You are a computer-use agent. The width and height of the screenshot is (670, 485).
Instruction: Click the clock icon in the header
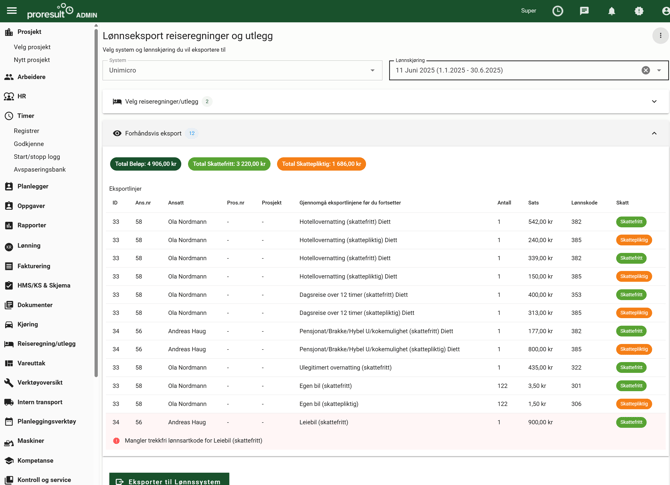(558, 11)
